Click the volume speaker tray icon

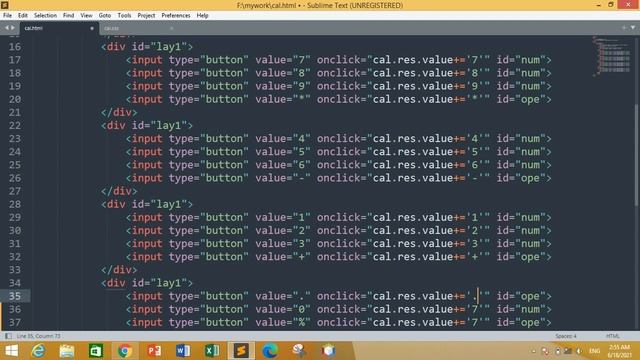pyautogui.click(x=579, y=351)
